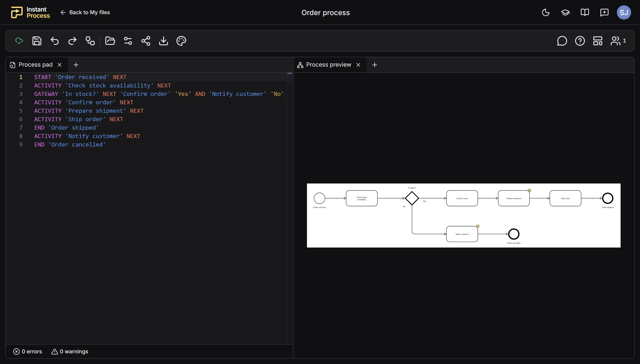Viewport: 640px width, 364px height.
Task: Add a new tab beside Process pad
Action: pos(76,65)
